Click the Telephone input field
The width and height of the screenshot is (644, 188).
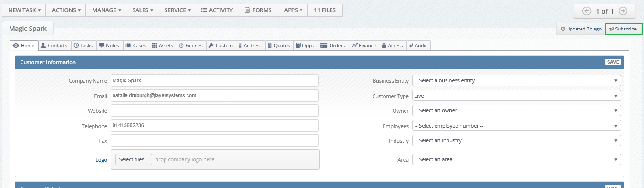click(215, 126)
